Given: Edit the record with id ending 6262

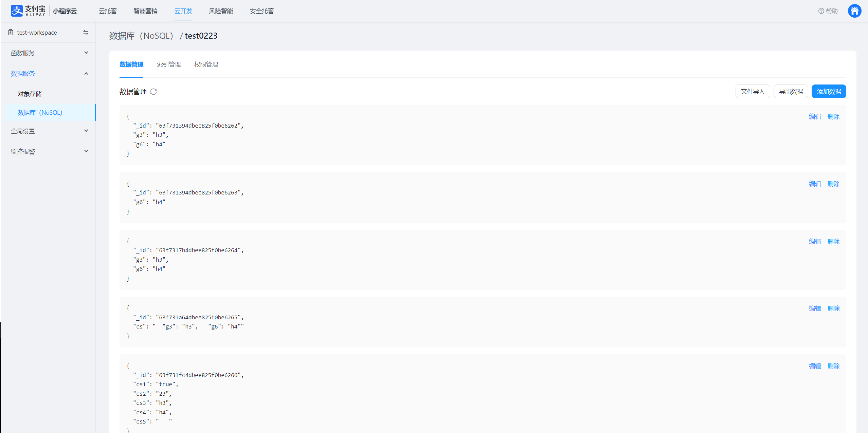Looking at the screenshot, I should click(815, 117).
